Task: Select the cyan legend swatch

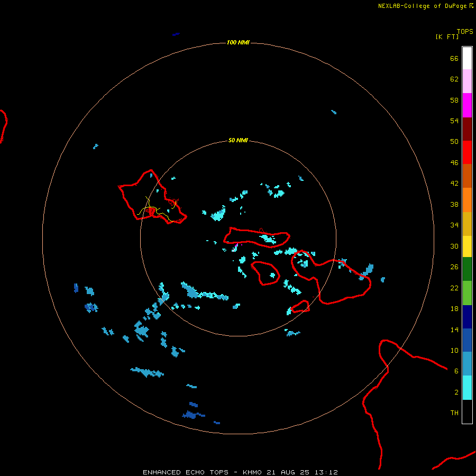Action: pyautogui.click(x=467, y=388)
